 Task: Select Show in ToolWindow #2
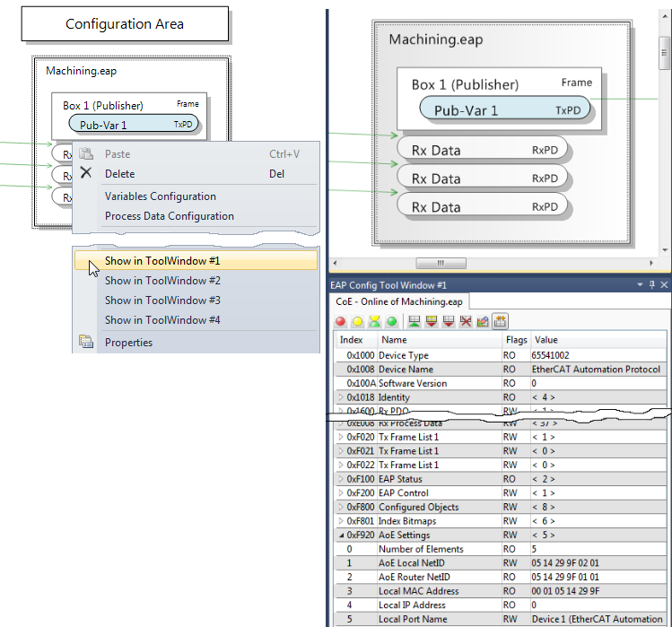pos(196,280)
